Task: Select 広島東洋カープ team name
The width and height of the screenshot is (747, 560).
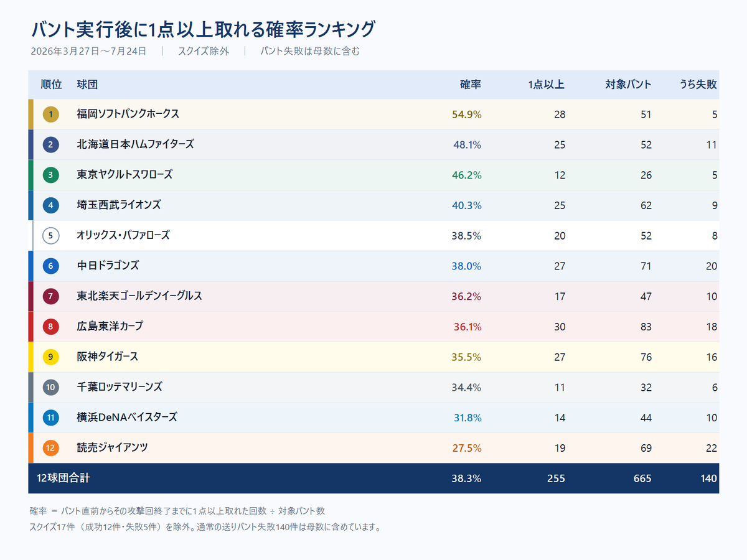Action: pos(110,326)
